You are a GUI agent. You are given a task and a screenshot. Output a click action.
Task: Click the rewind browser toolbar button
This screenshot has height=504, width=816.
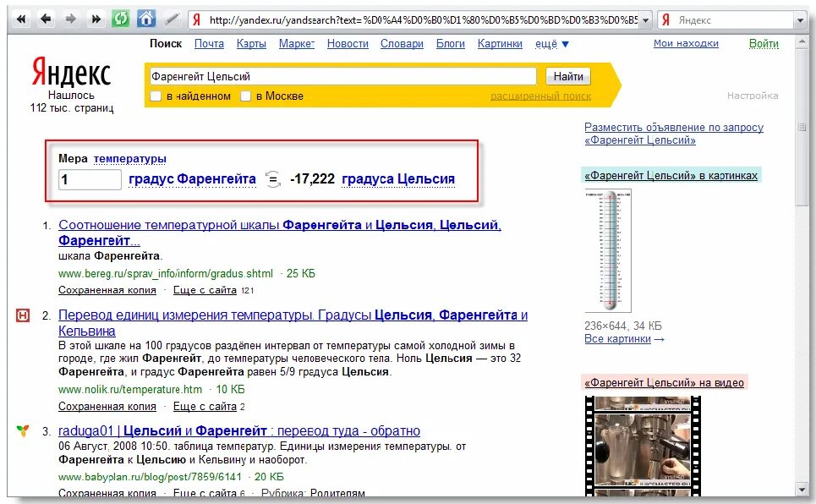tap(21, 19)
